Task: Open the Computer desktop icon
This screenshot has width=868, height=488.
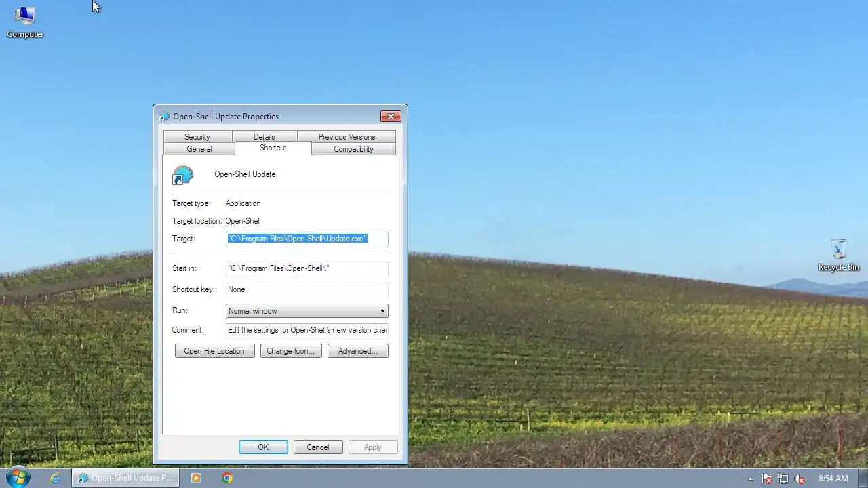Action: click(25, 21)
